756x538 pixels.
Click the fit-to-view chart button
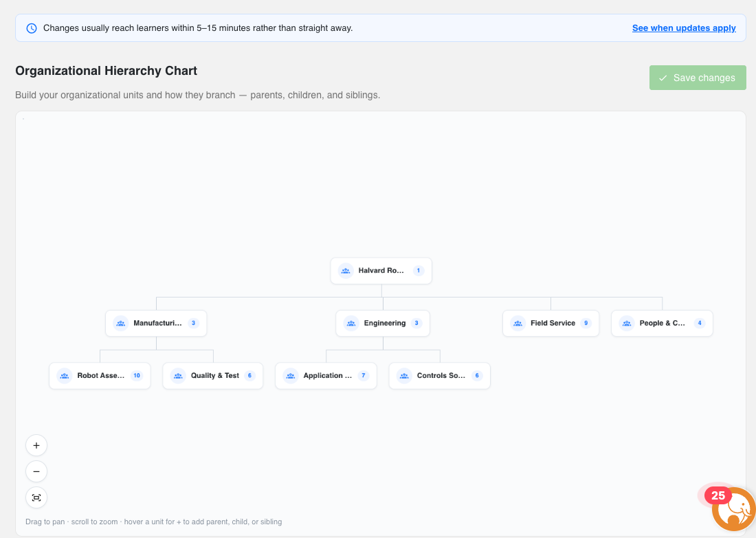36,497
